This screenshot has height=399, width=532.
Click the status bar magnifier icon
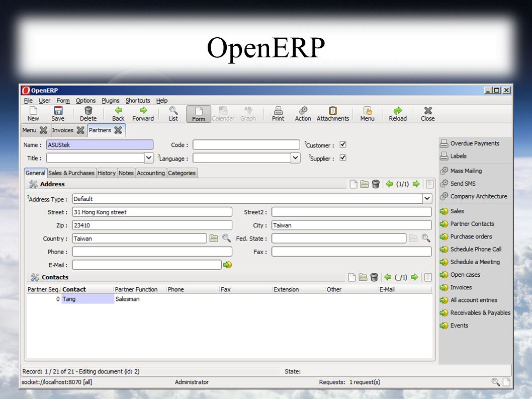tap(496, 382)
